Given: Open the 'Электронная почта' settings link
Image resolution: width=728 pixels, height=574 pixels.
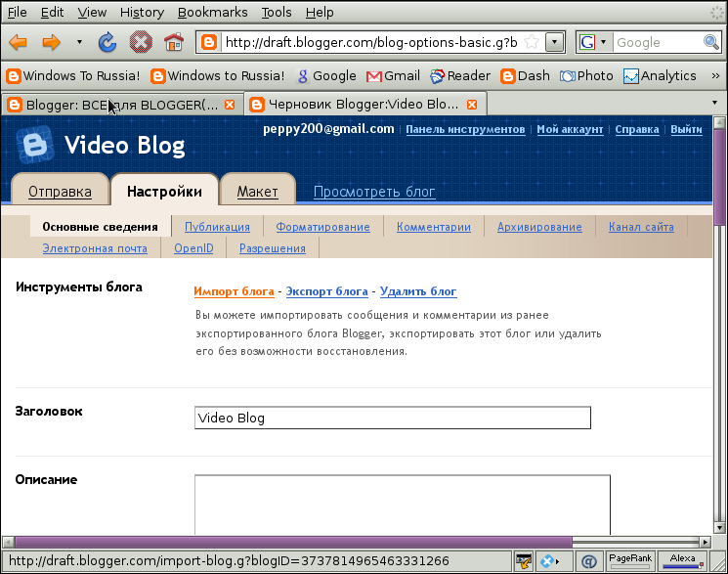Looking at the screenshot, I should 95,248.
